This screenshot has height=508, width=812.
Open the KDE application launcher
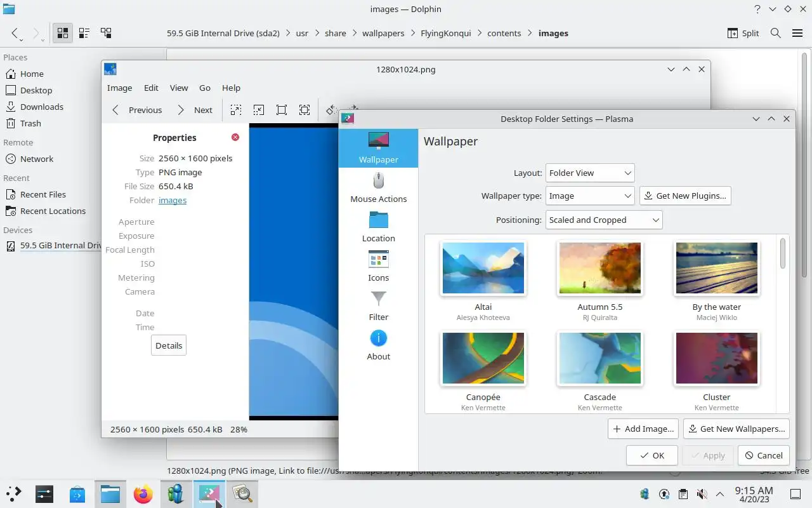[14, 493]
